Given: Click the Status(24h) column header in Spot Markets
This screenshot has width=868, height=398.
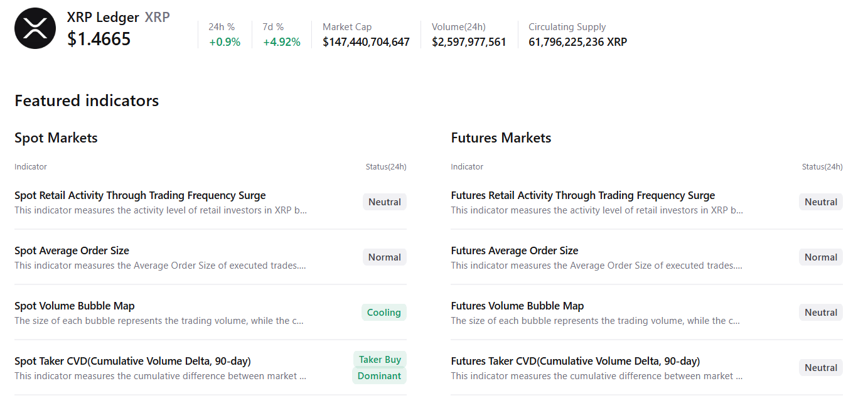Looking at the screenshot, I should pyautogui.click(x=386, y=167).
